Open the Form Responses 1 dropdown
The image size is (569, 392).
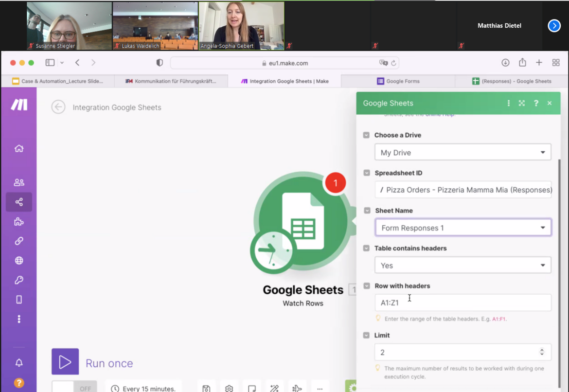click(x=462, y=228)
